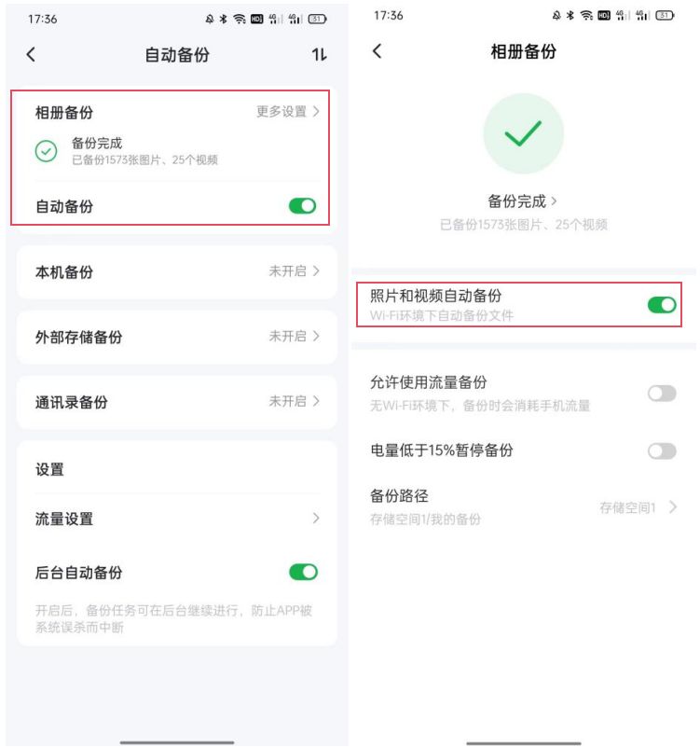The width and height of the screenshot is (700, 748).
Task: Turn off 后台自动备份 switch
Action: (x=303, y=572)
